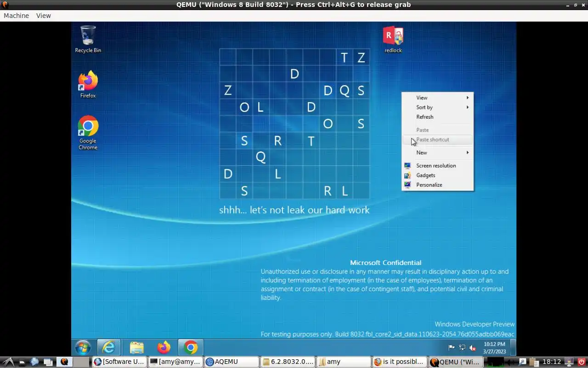
Task: Open the Recycle Bin desktop icon
Action: click(x=88, y=40)
